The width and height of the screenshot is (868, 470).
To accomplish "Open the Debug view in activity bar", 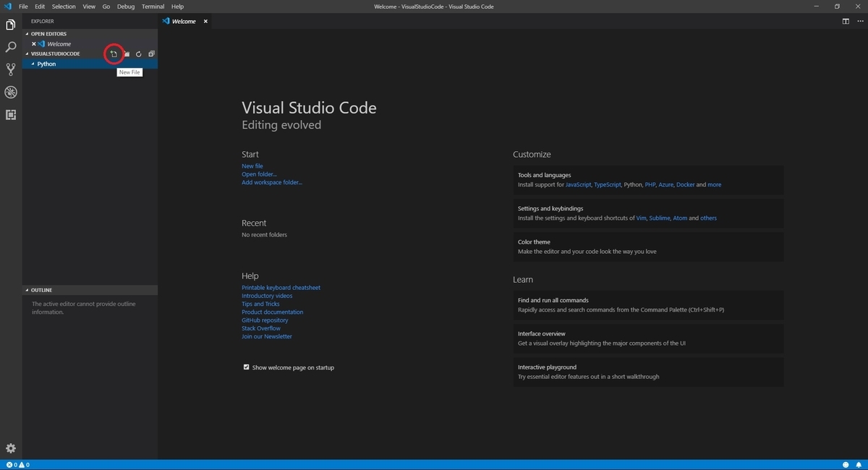I will [x=11, y=93].
